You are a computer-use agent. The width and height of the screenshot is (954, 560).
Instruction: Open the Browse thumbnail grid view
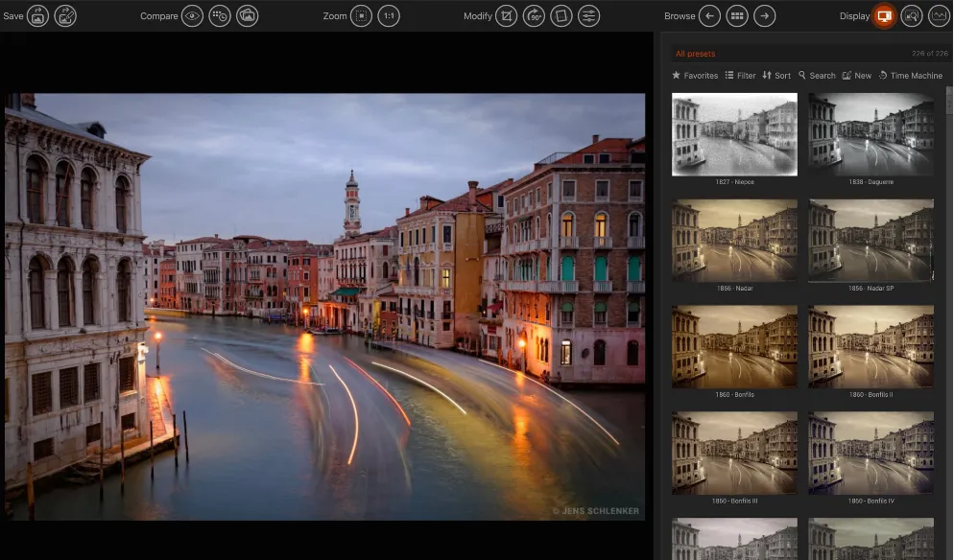coord(737,16)
